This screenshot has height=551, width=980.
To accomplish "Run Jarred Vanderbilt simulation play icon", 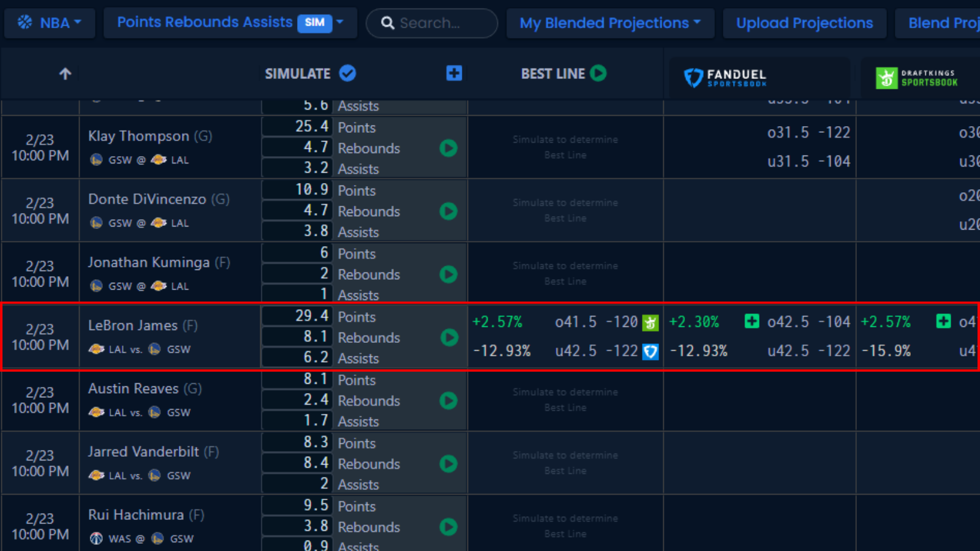I will click(x=448, y=464).
